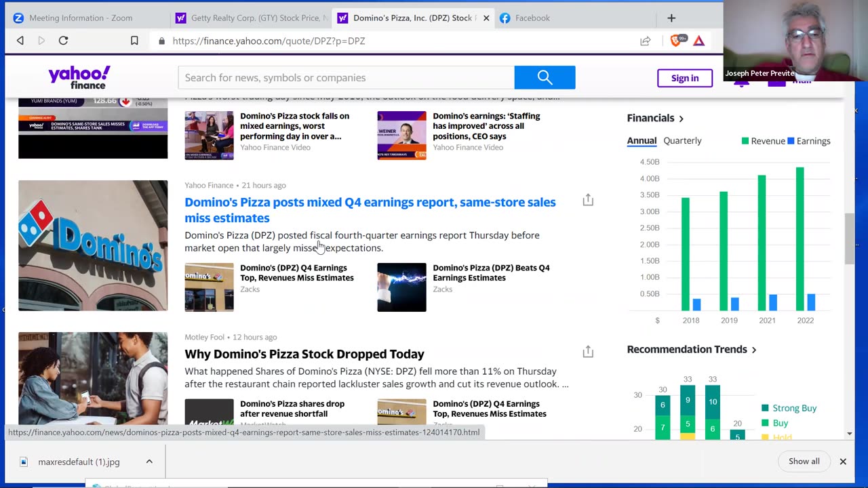
Task: Switch to the Facebook tab
Action: coord(532,18)
